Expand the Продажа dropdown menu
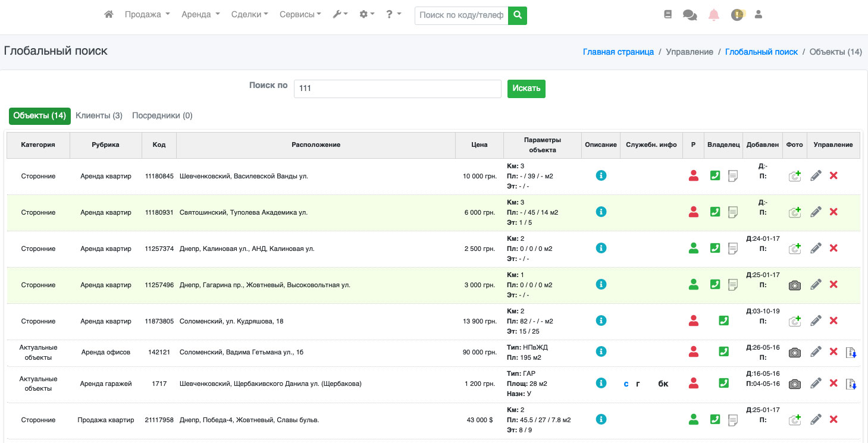Image resolution: width=868 pixels, height=443 pixels. [147, 15]
